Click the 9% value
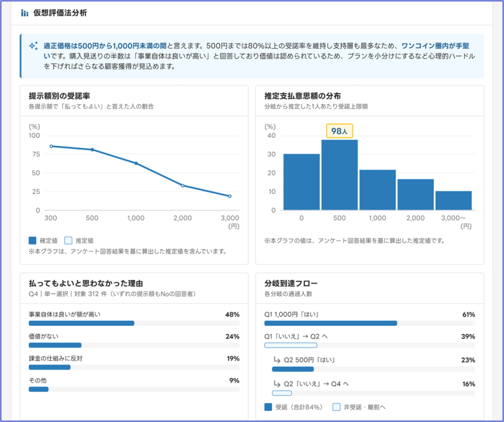504x422 pixels. (235, 381)
